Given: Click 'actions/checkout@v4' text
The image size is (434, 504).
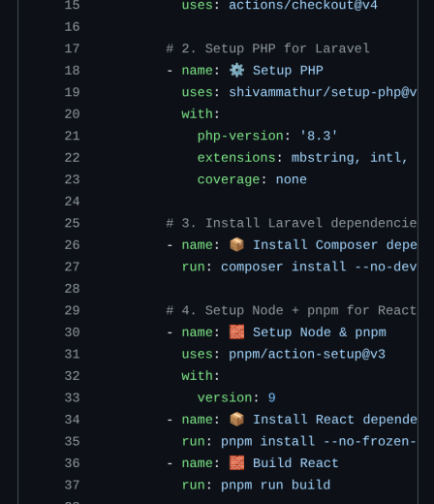Looking at the screenshot, I should pos(303,5).
